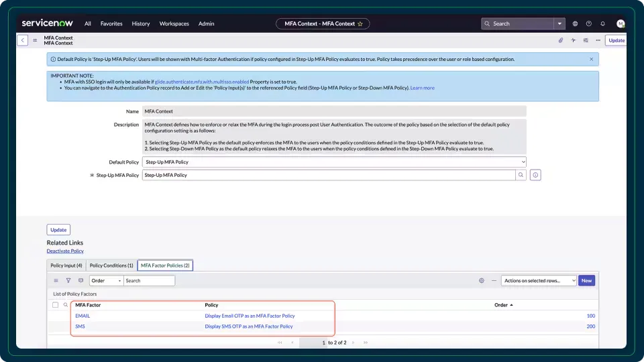Open the EMAIL factor record

(83, 316)
